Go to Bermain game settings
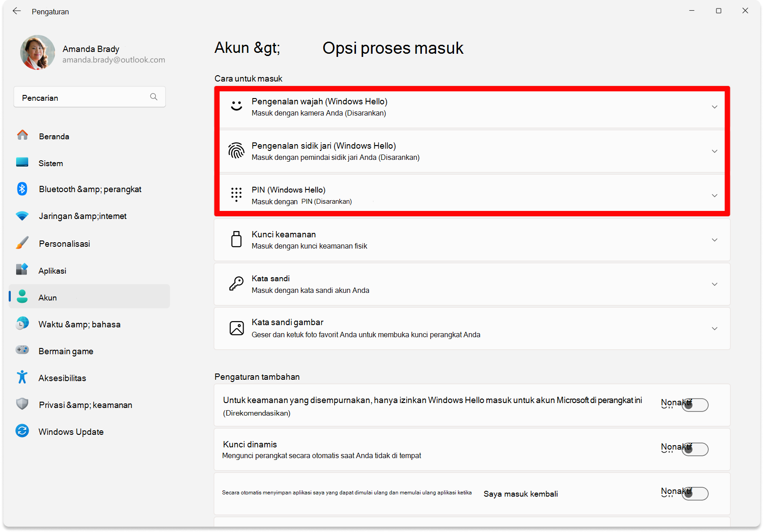763x532 pixels. point(90,351)
